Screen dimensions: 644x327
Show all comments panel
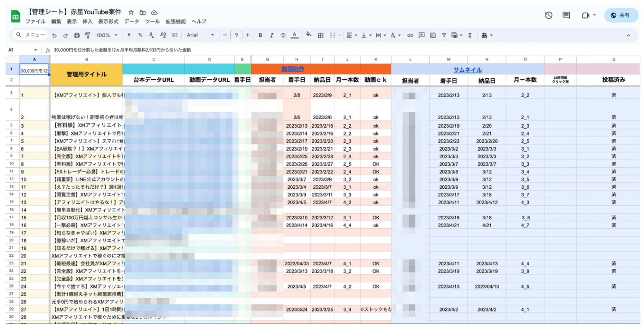tap(566, 15)
